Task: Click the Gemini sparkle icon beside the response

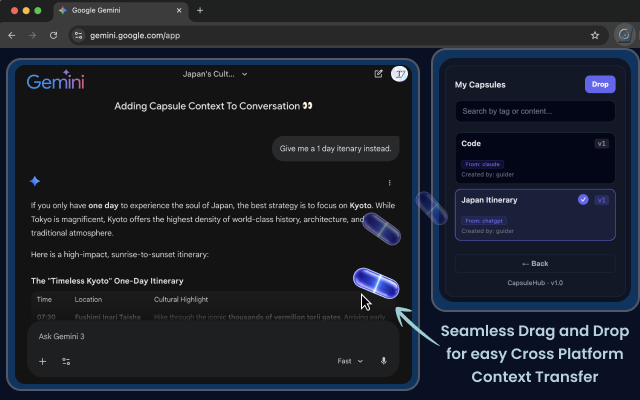Action: coord(35,181)
